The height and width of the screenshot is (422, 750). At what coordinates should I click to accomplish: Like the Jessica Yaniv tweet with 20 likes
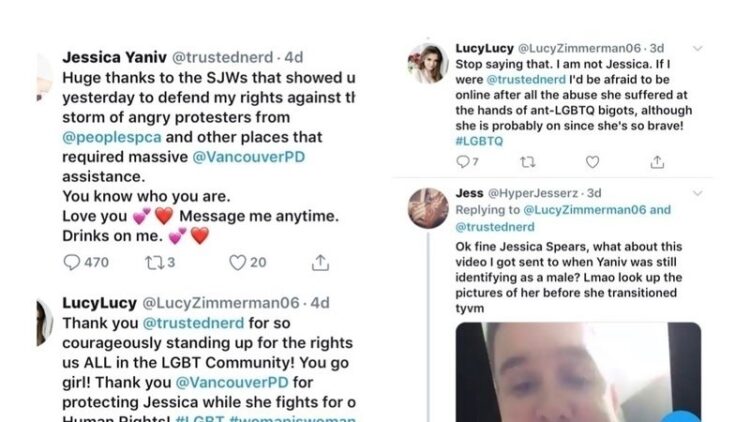click(237, 262)
